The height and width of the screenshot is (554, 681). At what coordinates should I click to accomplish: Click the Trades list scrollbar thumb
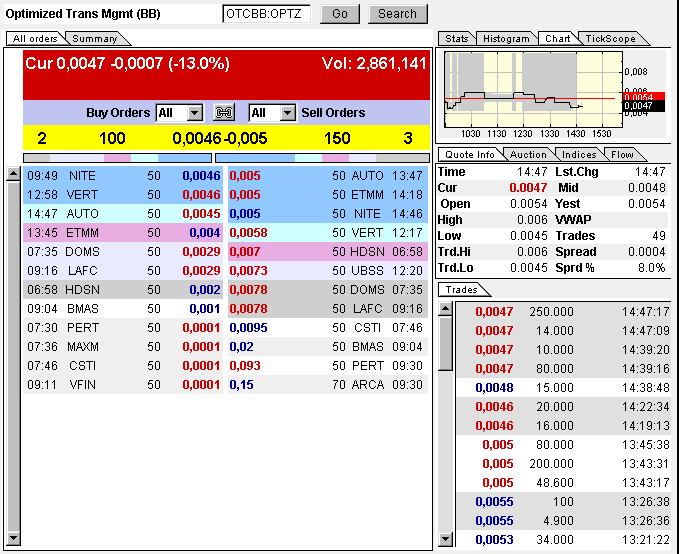click(x=445, y=343)
